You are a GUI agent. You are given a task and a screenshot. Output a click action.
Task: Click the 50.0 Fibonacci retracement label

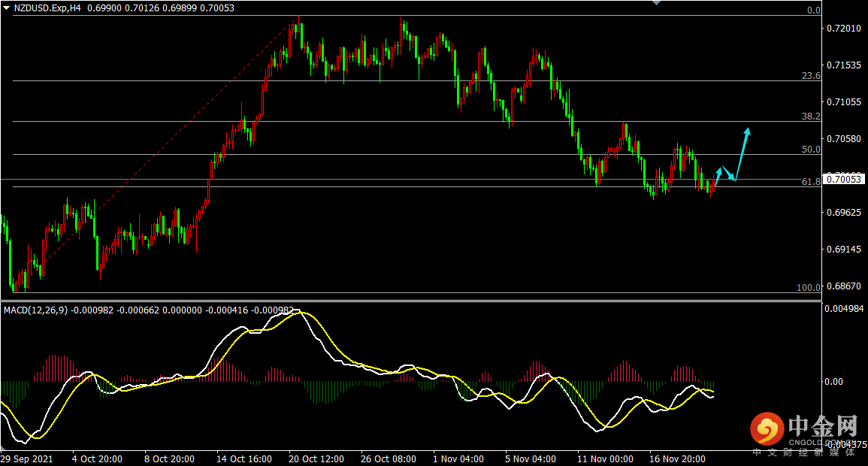pos(811,150)
